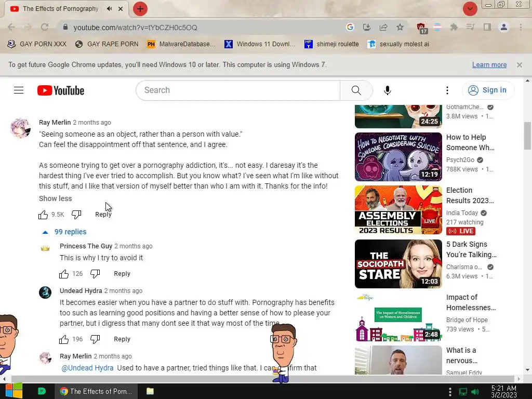Open Undead Hydra's channel name
This screenshot has width=532, height=399.
click(x=81, y=291)
